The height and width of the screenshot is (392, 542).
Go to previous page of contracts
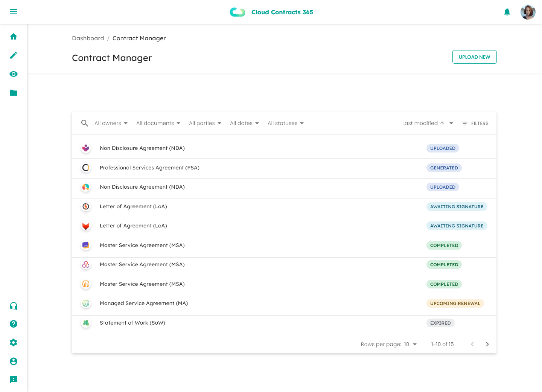(x=472, y=344)
